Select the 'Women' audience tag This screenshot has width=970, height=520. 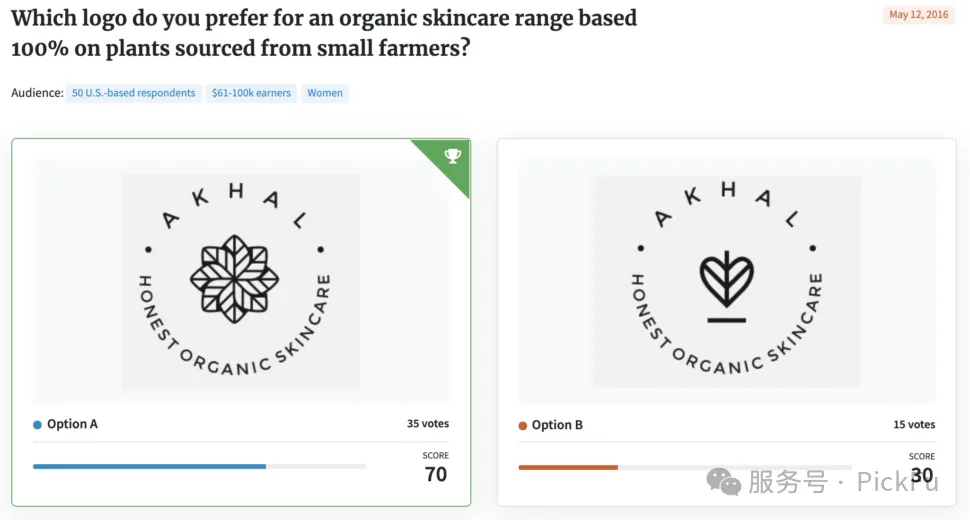325,93
